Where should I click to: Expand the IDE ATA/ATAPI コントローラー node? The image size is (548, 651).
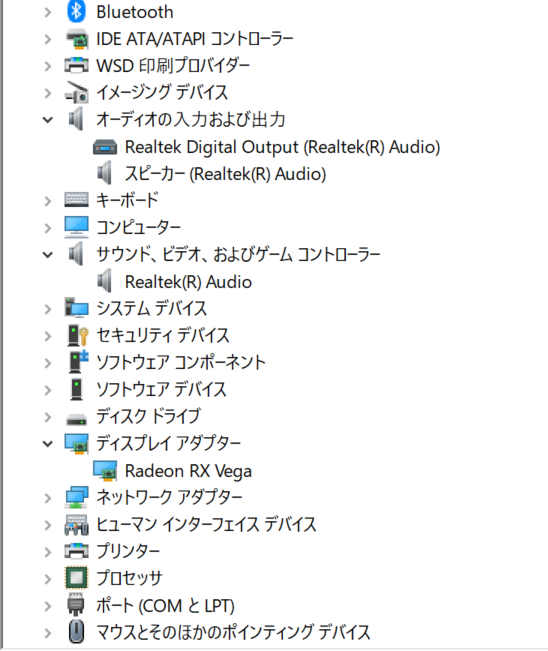48,39
